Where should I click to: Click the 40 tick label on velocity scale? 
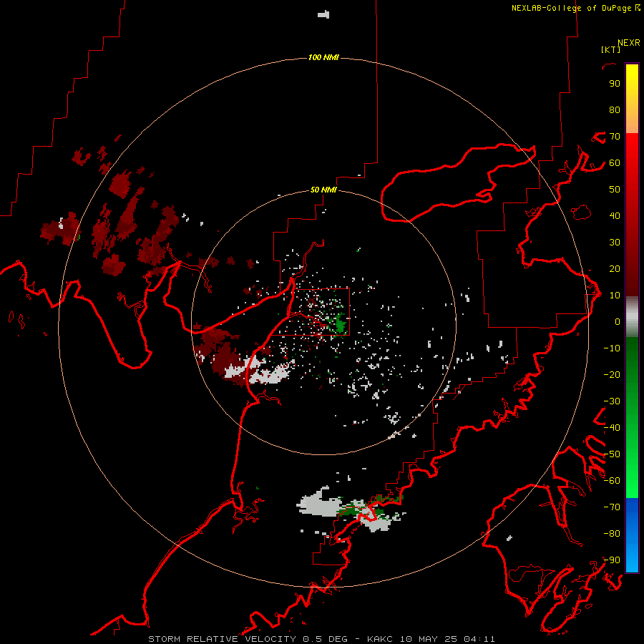(615, 216)
